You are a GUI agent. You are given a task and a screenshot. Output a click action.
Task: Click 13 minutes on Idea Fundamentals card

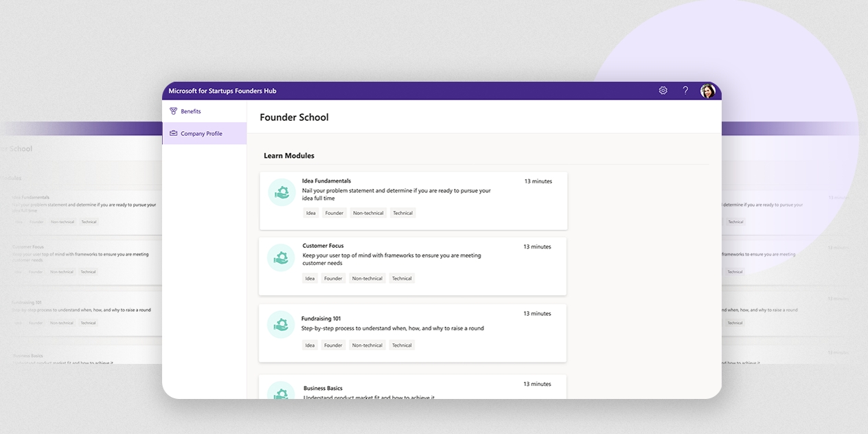pos(538,181)
